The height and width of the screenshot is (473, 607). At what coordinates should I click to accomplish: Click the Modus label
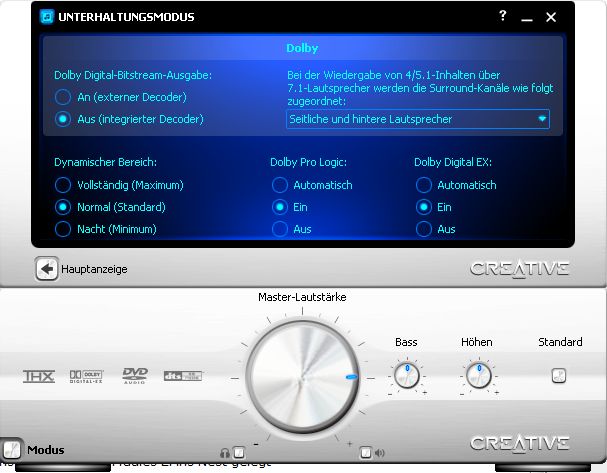click(46, 450)
